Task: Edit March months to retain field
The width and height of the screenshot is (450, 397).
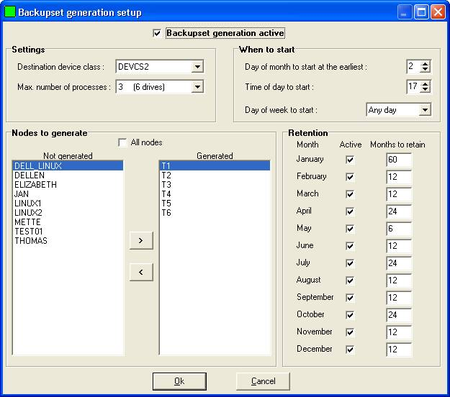Action: click(399, 194)
